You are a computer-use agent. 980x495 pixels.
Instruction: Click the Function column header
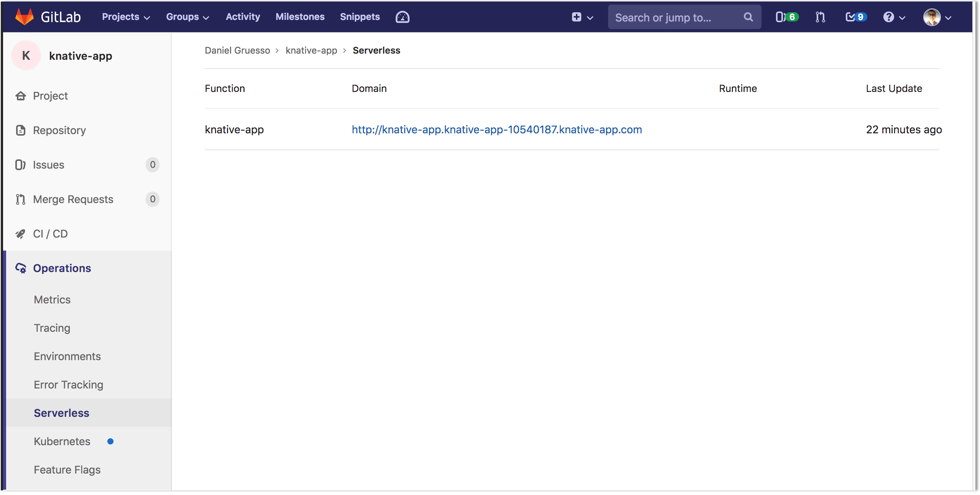[x=225, y=89]
